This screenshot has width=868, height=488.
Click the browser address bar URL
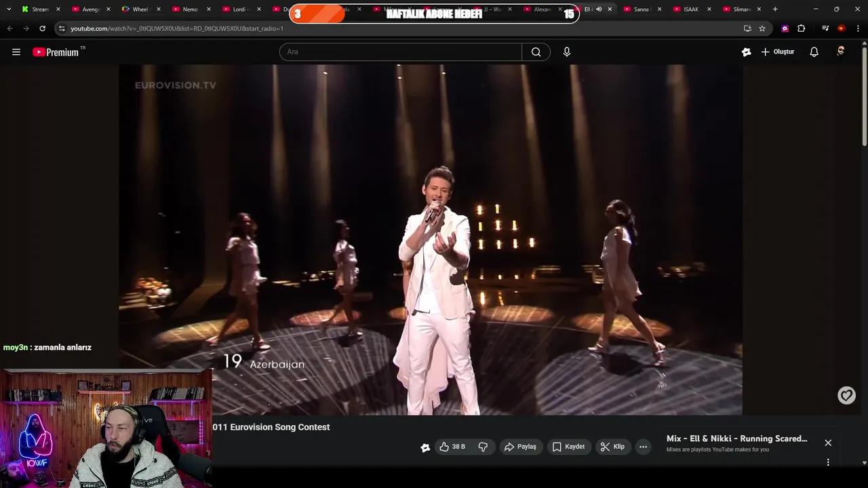177,28
